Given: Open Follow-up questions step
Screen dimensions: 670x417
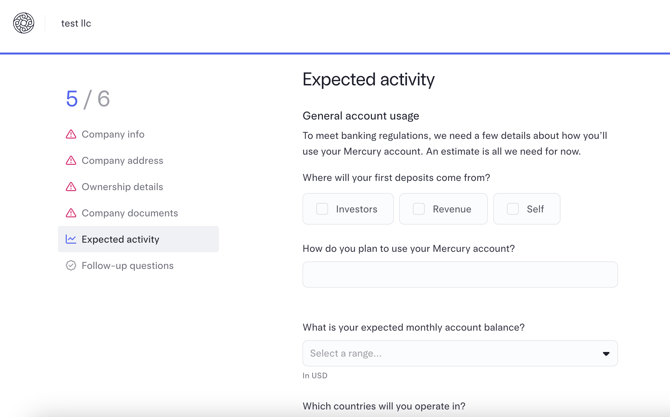Looking at the screenshot, I should 127,266.
